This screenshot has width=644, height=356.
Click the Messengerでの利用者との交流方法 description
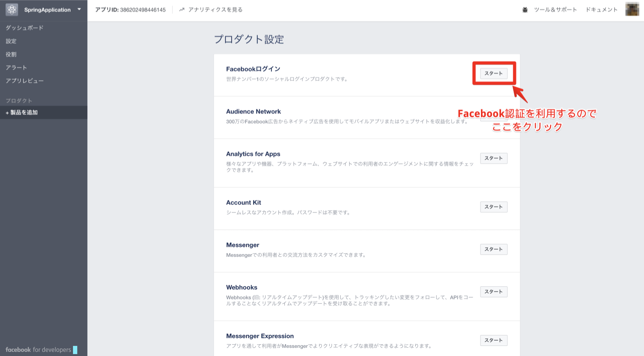(296, 255)
